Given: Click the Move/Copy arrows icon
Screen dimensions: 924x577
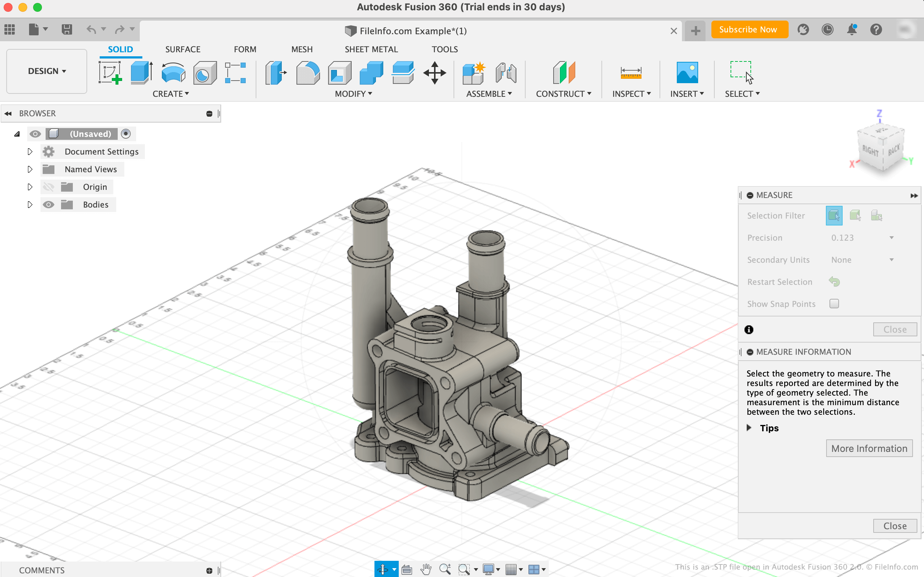Looking at the screenshot, I should tap(434, 72).
